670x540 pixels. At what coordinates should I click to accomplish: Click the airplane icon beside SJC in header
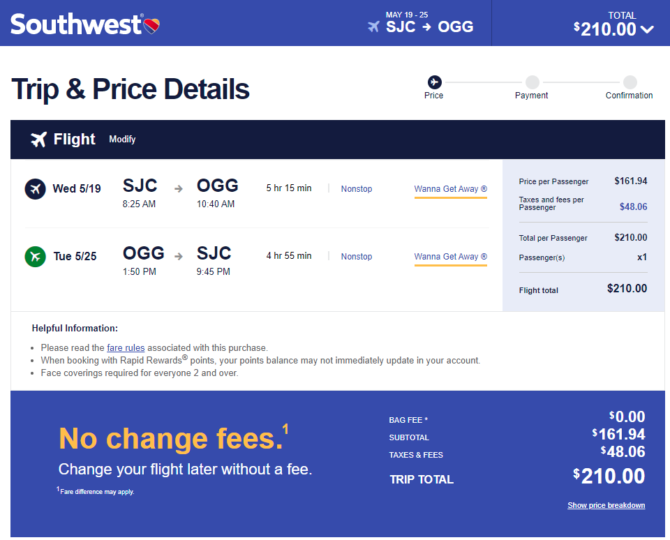coord(374,27)
